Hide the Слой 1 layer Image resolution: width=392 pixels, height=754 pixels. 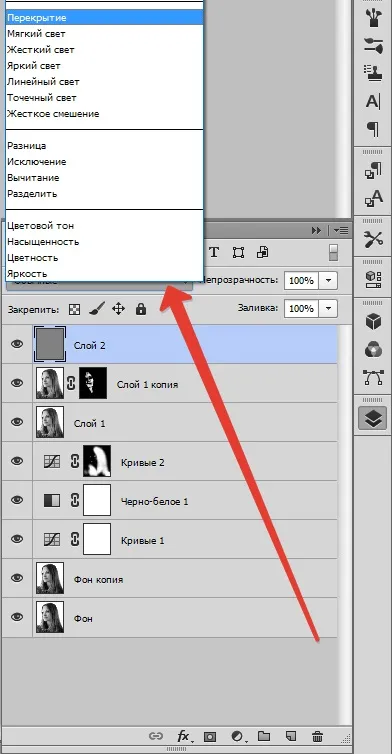[x=17, y=422]
